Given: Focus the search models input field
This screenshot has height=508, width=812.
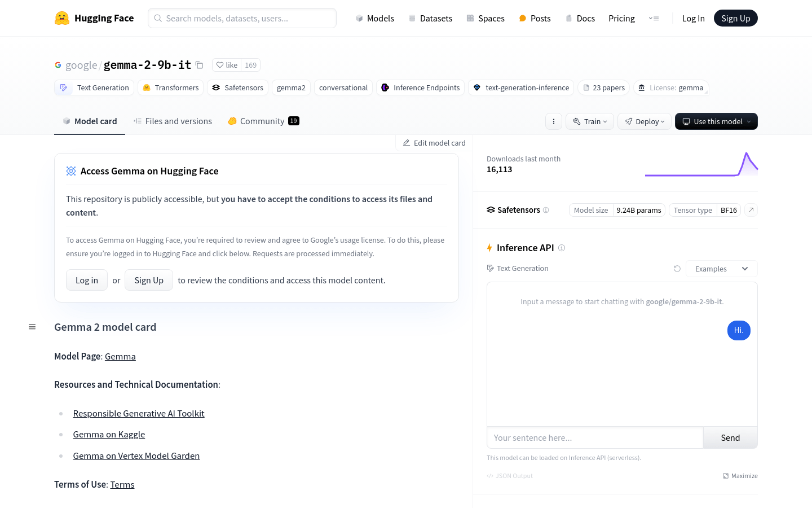Looking at the screenshot, I should 242,18.
